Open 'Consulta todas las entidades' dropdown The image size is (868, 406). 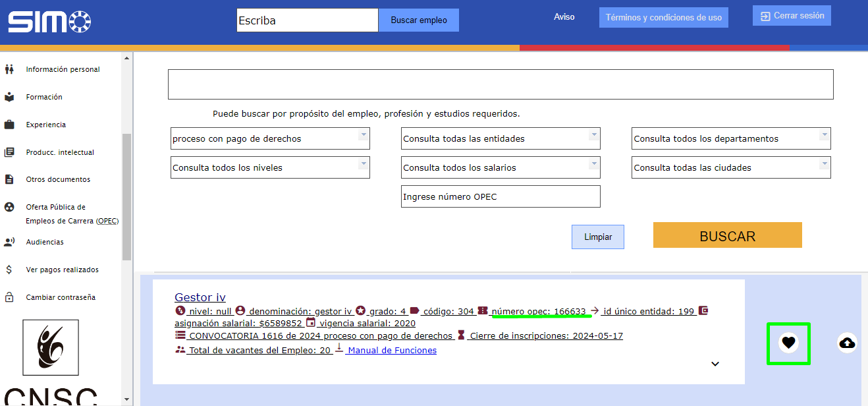coord(501,138)
